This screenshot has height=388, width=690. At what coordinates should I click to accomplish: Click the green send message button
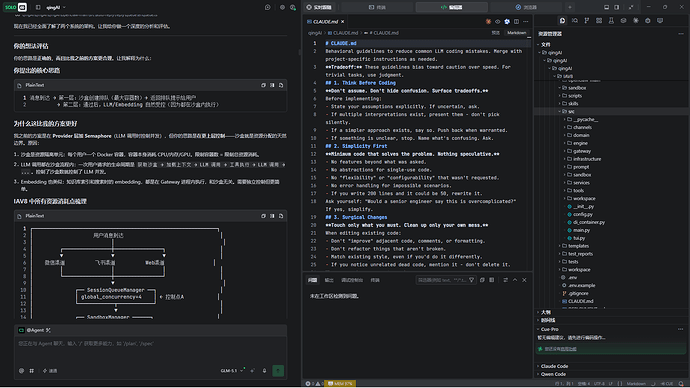[278, 371]
